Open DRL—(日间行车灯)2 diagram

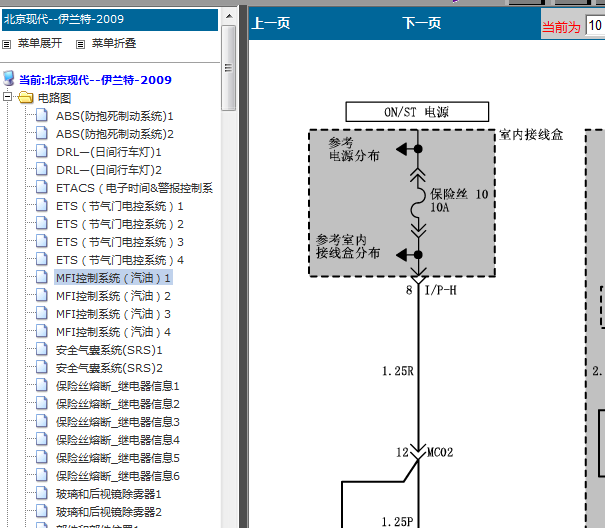pyautogui.click(x=108, y=170)
